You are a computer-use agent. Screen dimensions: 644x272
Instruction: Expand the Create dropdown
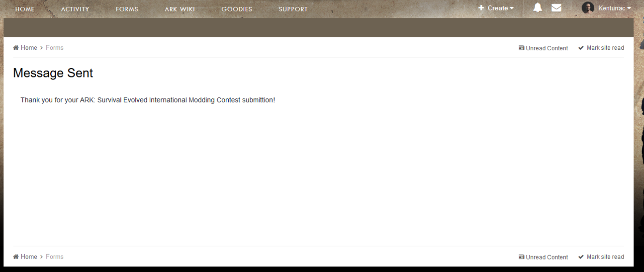[x=496, y=8]
